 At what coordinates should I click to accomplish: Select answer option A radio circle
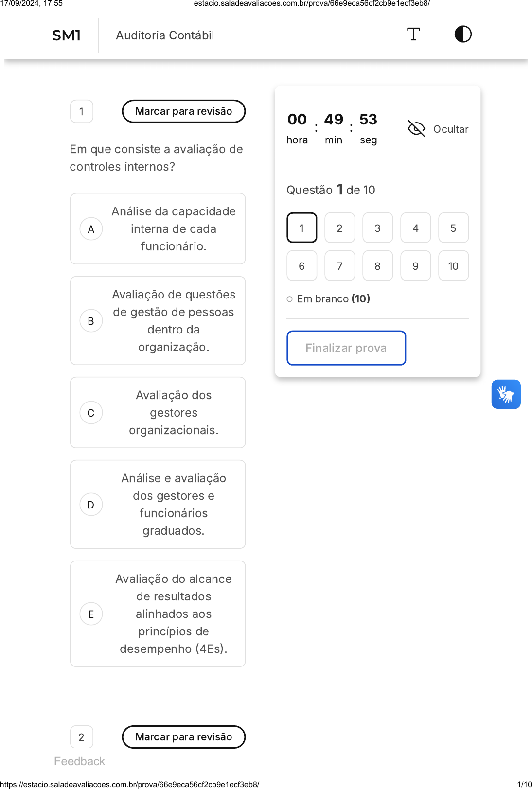tap(91, 229)
